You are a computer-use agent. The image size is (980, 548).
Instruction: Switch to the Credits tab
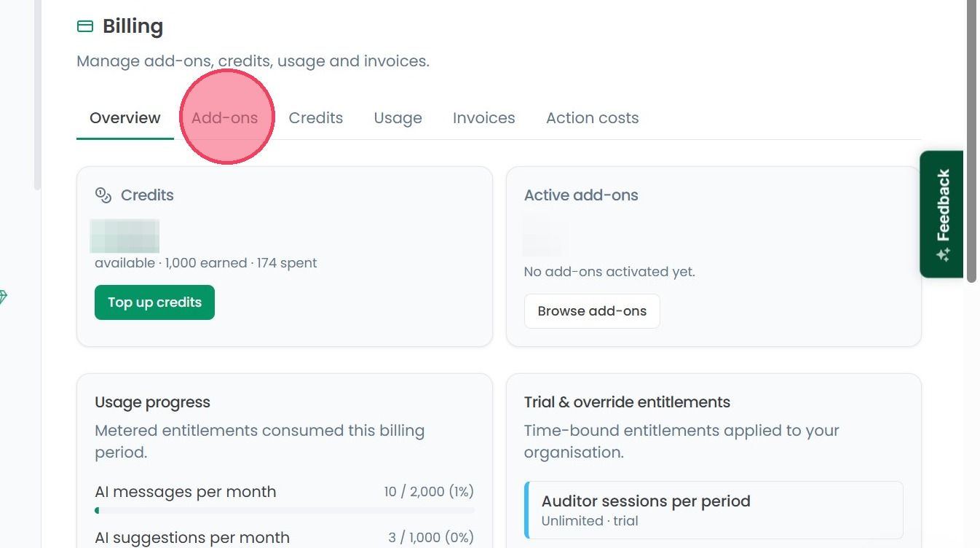(x=316, y=118)
